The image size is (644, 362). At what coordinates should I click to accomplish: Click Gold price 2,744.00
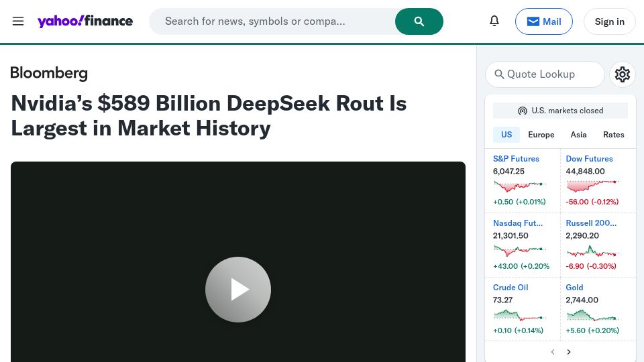tap(582, 300)
